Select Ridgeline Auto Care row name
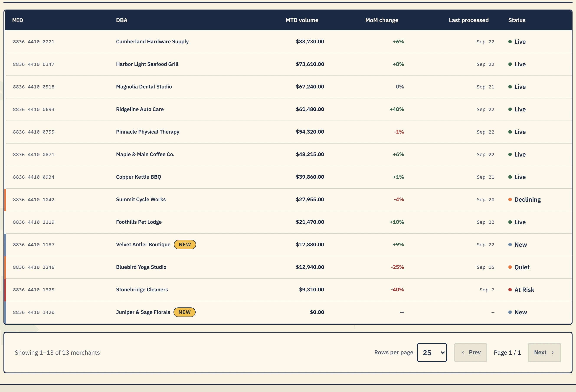The height and width of the screenshot is (392, 576). pos(140,109)
